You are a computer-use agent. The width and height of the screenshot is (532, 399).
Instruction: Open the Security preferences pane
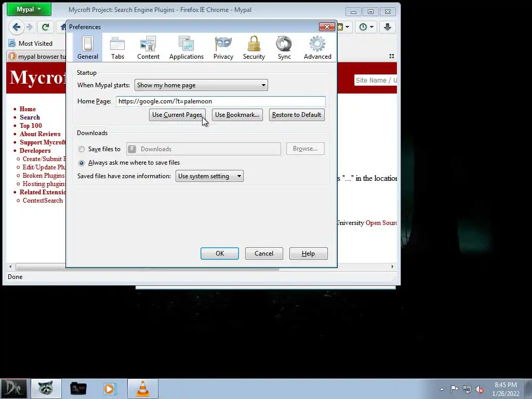point(254,48)
